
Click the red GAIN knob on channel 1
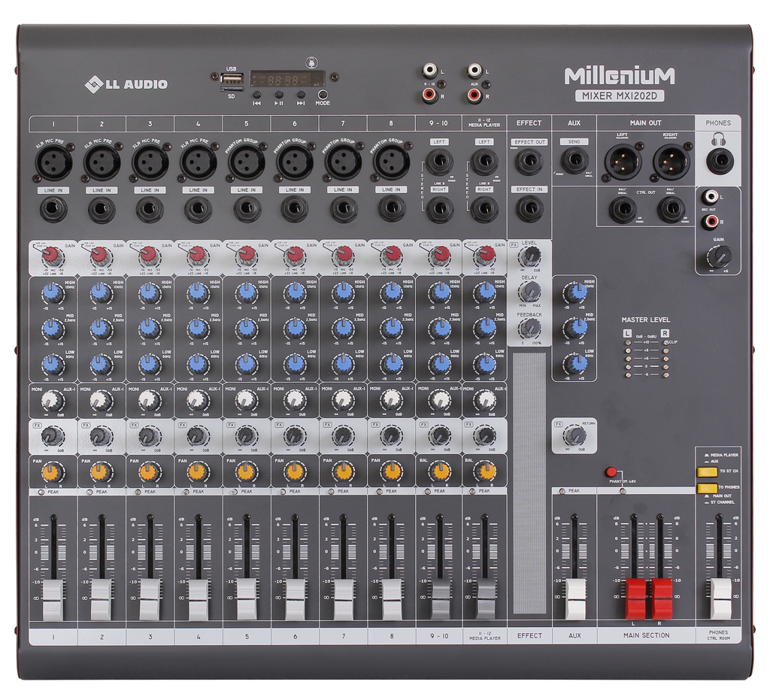pos(52,257)
